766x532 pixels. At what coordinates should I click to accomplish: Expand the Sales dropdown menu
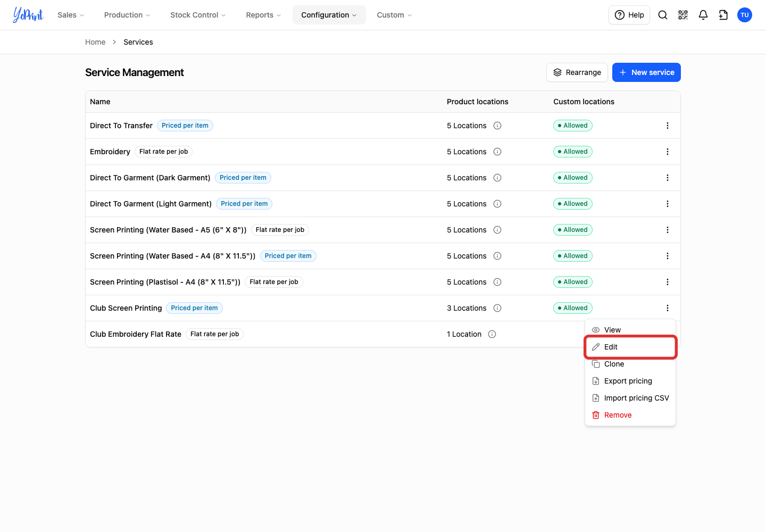(x=71, y=15)
